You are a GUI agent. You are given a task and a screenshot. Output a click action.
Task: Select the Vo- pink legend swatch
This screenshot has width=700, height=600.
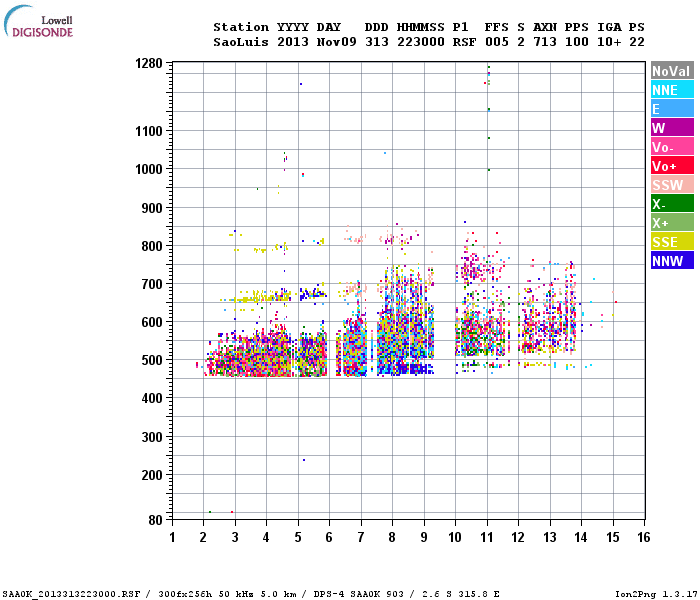pyautogui.click(x=672, y=146)
